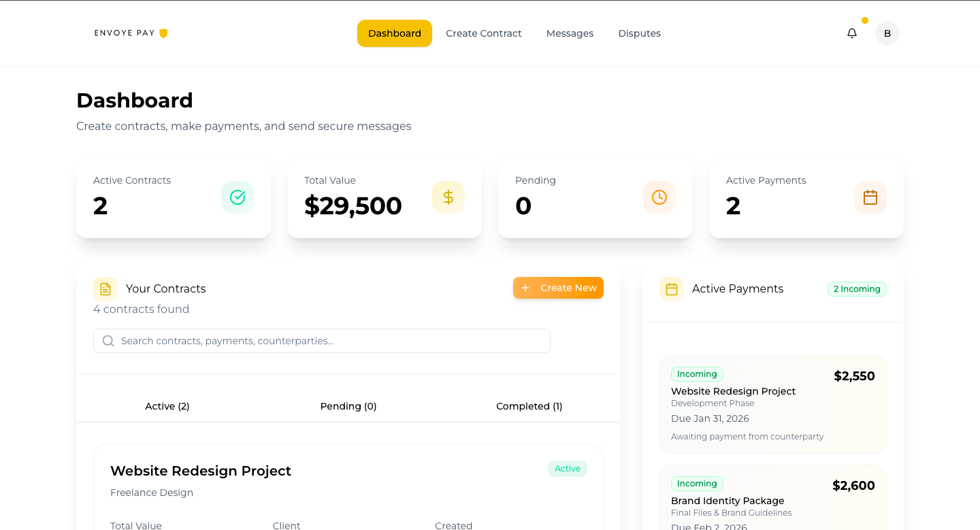Viewport: 980px width, 530px height.
Task: Click the dollar icon on the Total Value card
Action: 448,197
